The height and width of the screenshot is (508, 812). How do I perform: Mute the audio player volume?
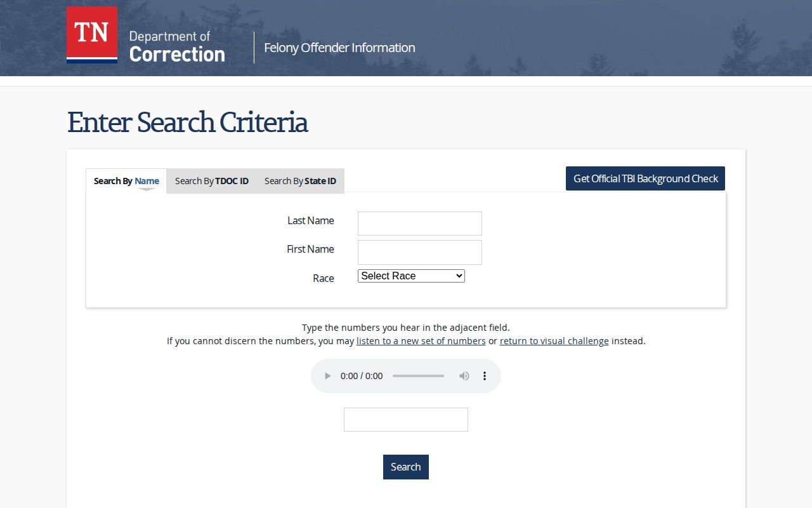pyautogui.click(x=464, y=376)
